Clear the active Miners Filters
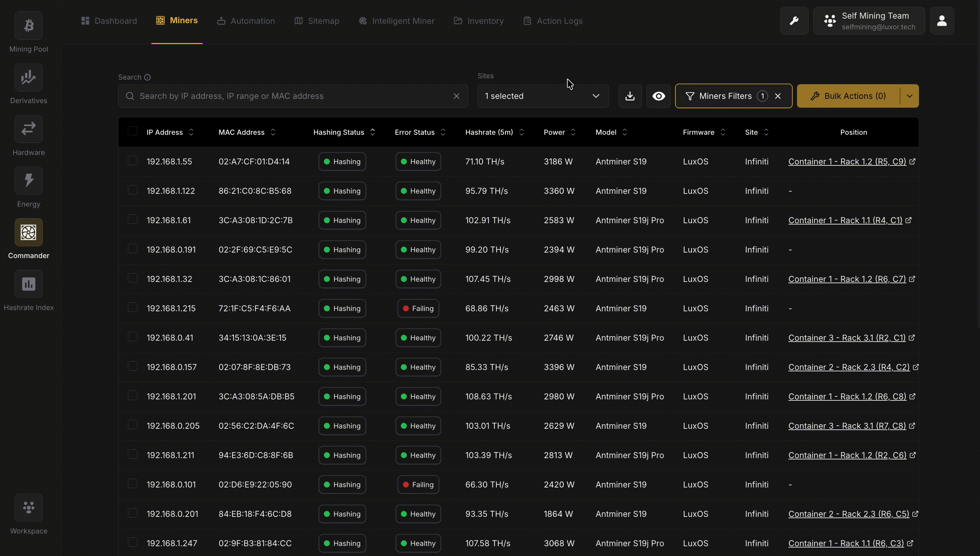Viewport: 980px width, 556px height. point(778,96)
